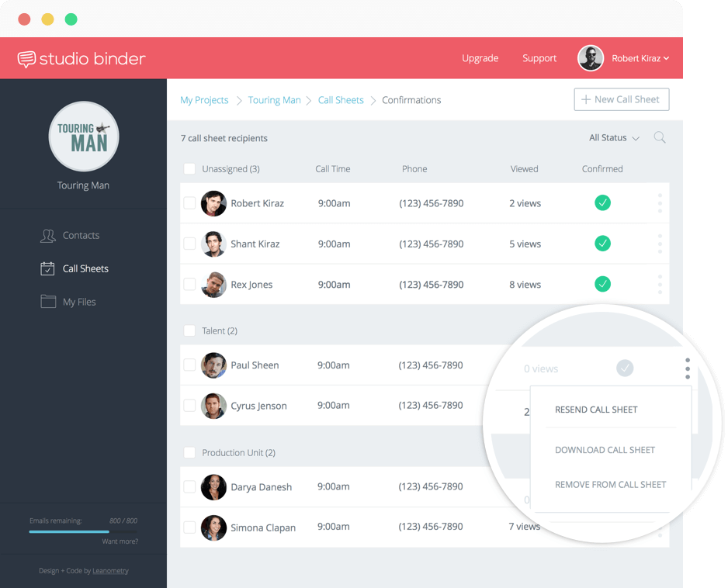Screen dimensions: 728x588
Task: Click the Viewed column header
Action: 524,169
